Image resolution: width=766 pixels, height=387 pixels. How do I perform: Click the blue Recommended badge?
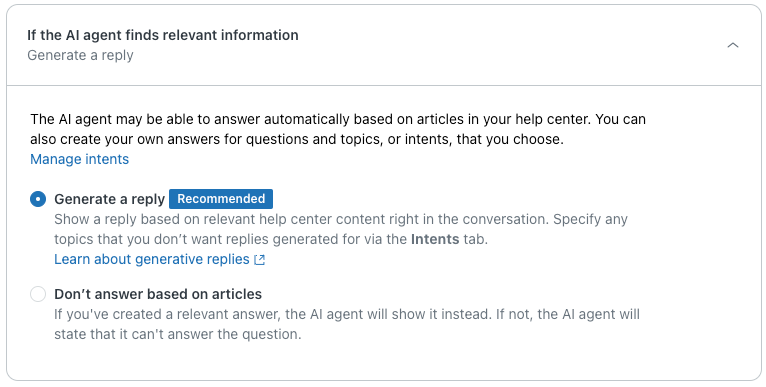(x=221, y=199)
